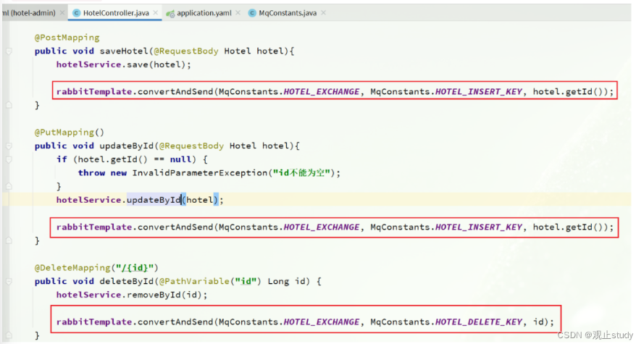The height and width of the screenshot is (344, 644).
Task: Close the application.yaml tab
Action: (238, 13)
